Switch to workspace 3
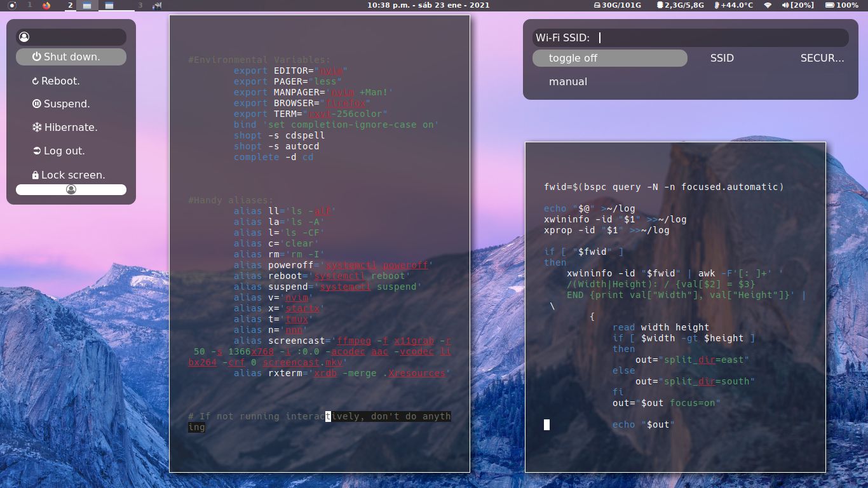This screenshot has width=868, height=488. 140,5
